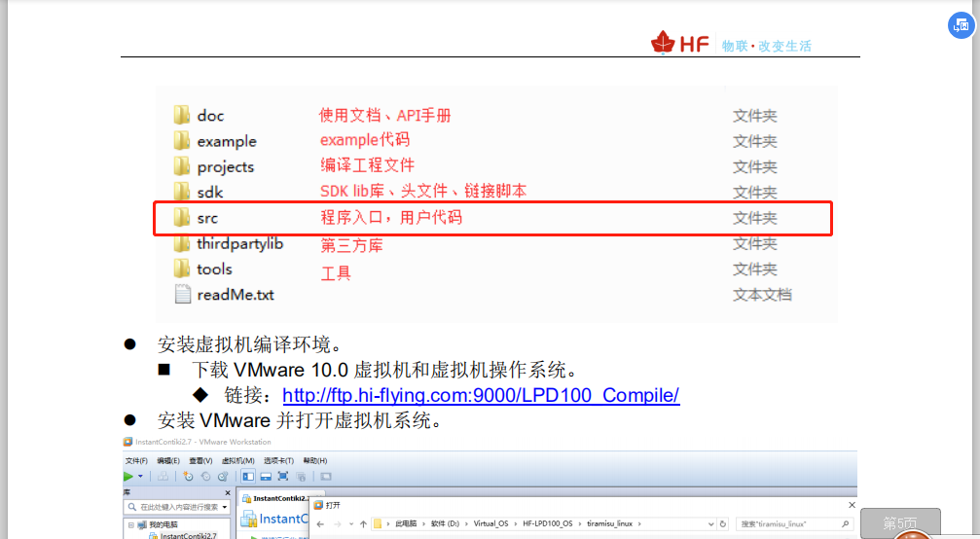Click the green power-on play icon
The image size is (980, 539).
[x=128, y=477]
